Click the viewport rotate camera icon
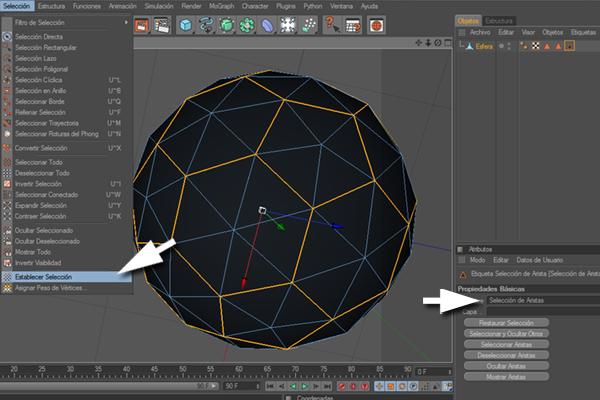The image size is (600, 400). (x=438, y=43)
